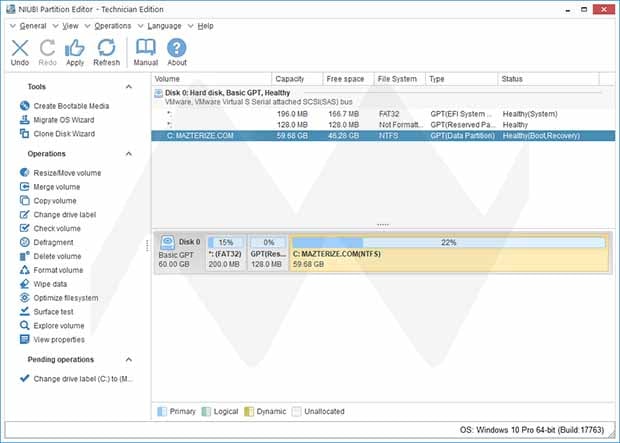This screenshot has height=443, width=620.
Task: Click the Status column header
Action: point(548,79)
